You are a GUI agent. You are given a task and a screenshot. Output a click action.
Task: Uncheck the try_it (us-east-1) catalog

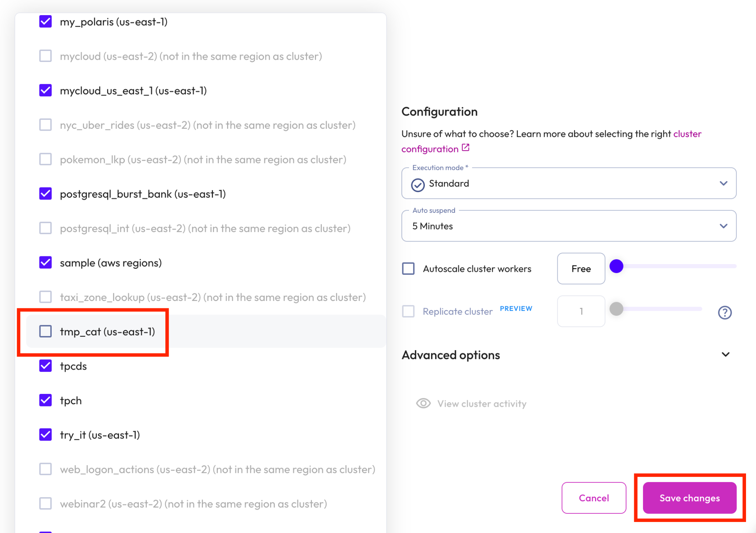(x=46, y=435)
